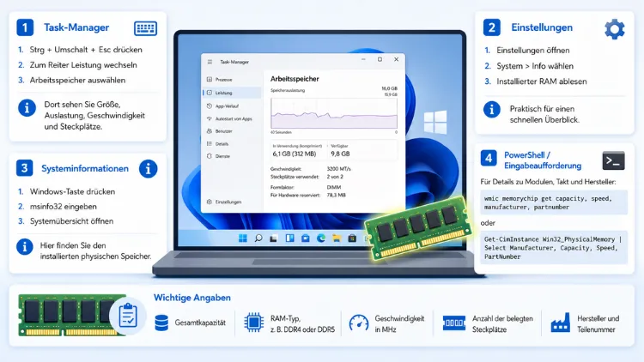Click the gear icon in the Einstellungen card
The height and width of the screenshot is (362, 644).
click(615, 29)
